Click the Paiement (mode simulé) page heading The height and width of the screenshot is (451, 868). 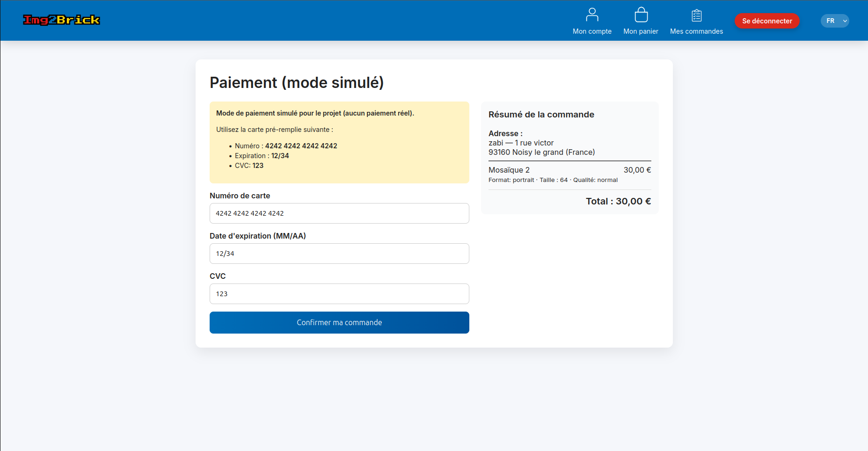[x=297, y=82]
